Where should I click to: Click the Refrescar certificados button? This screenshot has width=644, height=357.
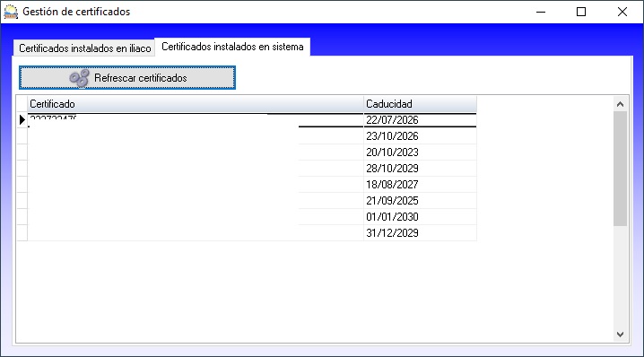tap(127, 78)
